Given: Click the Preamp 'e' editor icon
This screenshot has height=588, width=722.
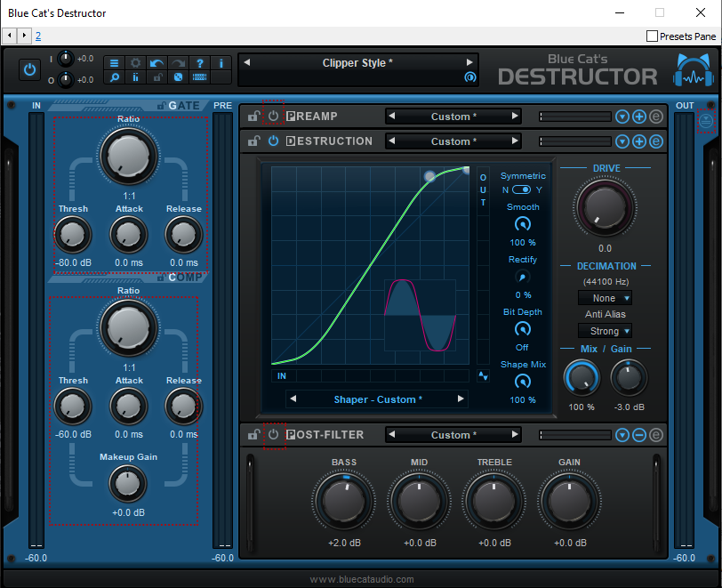Looking at the screenshot, I should [x=656, y=117].
